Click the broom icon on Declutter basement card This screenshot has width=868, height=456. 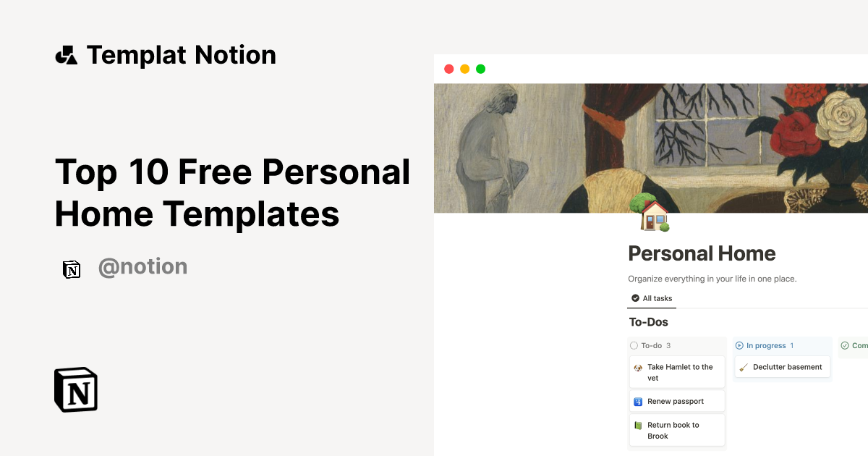744,367
